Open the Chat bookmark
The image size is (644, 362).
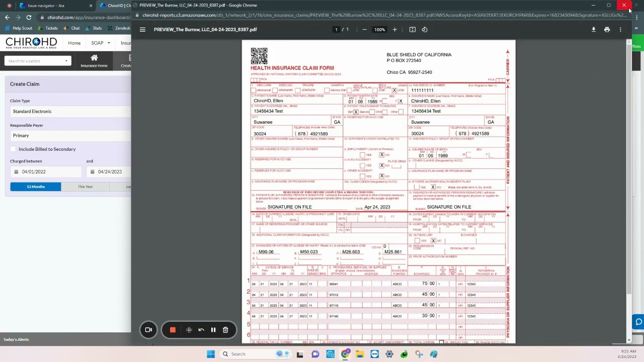(x=72, y=28)
